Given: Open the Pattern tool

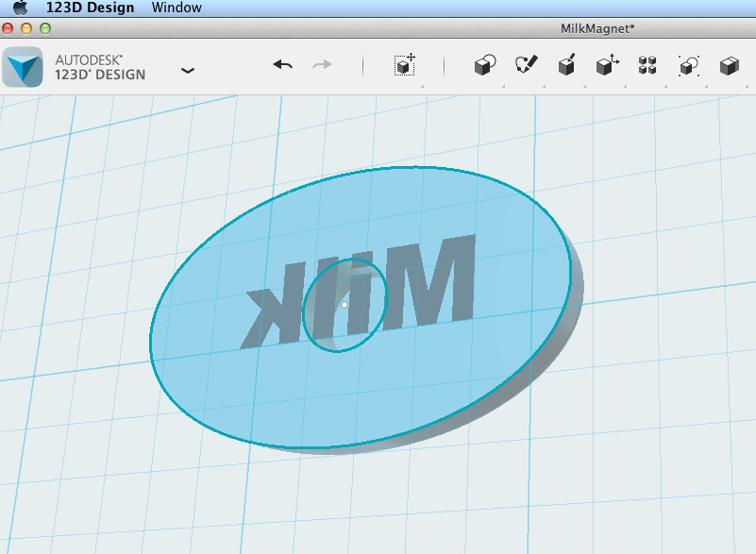Looking at the screenshot, I should pos(647,65).
